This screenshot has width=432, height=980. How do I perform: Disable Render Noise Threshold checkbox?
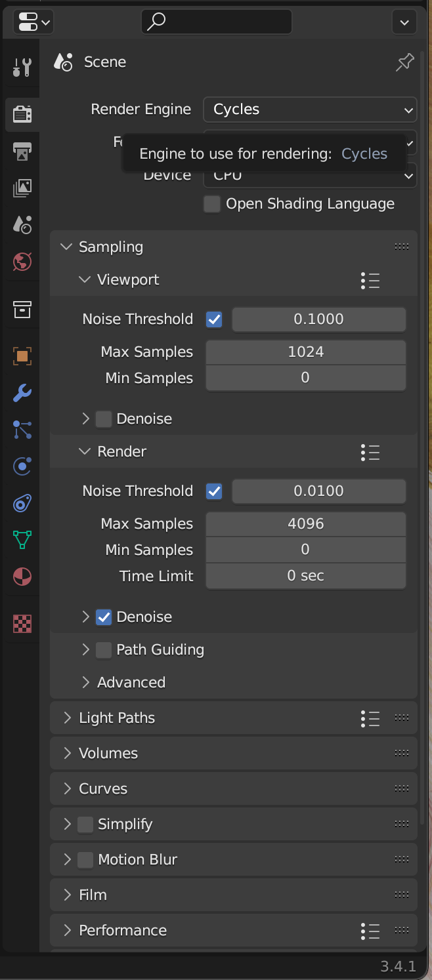pyautogui.click(x=214, y=491)
